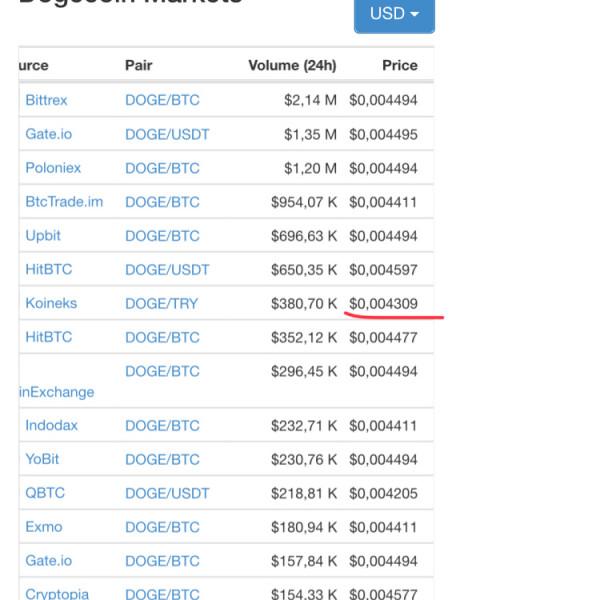Click HitBTC in the DOGE/USDT row
The width and height of the screenshot is (600, 600).
48,269
